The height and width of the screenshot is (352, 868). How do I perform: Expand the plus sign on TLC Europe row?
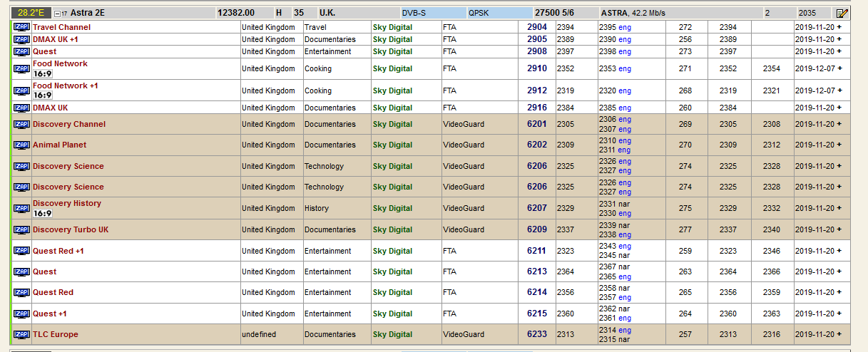[x=839, y=335]
